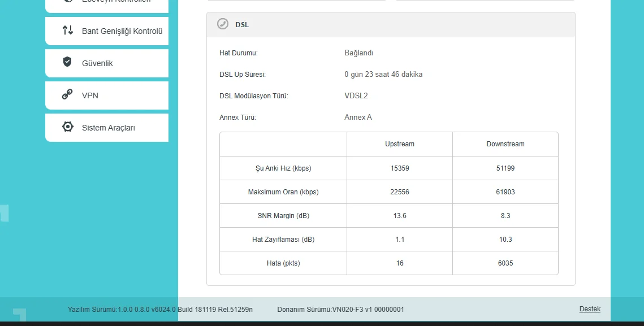Image resolution: width=644 pixels, height=326 pixels.
Task: Click the Annex Türü label
Action: click(x=237, y=118)
